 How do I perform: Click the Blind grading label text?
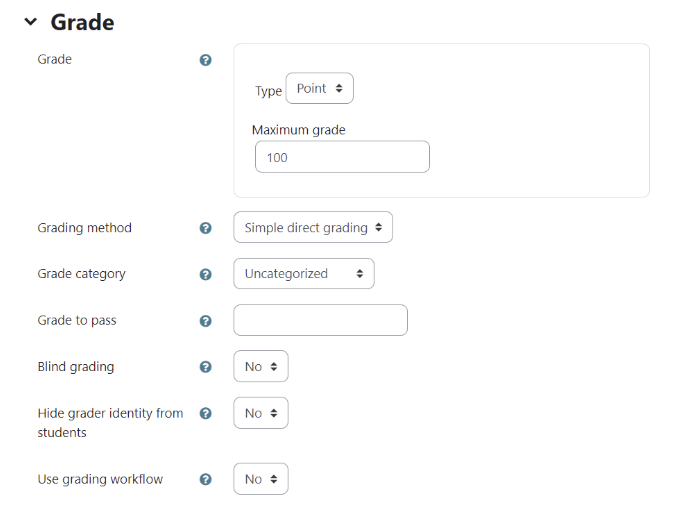(x=76, y=367)
